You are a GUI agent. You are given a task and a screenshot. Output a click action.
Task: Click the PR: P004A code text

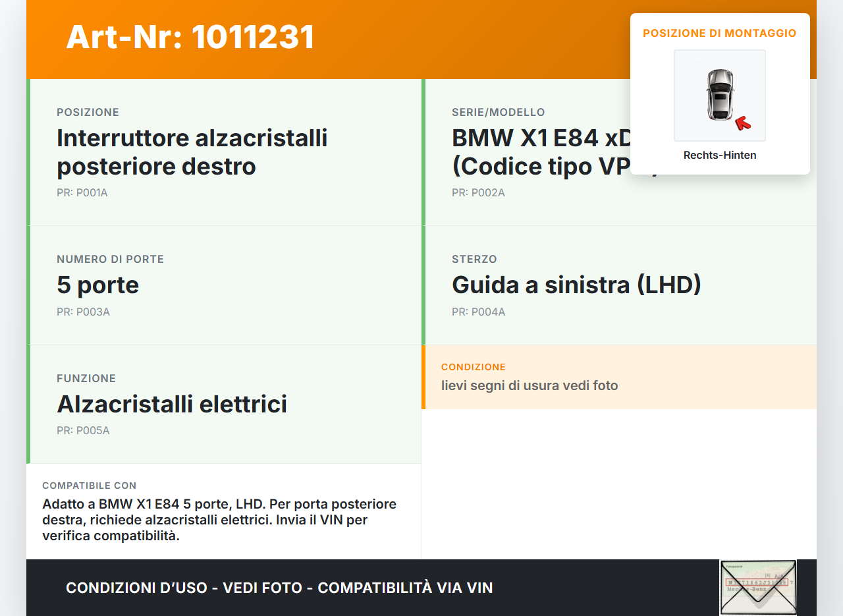coord(479,312)
